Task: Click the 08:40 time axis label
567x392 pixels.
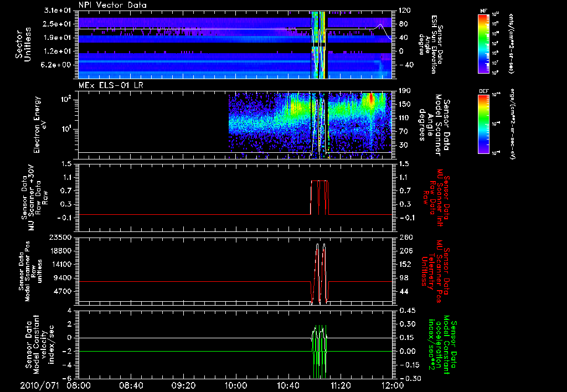Action: click(x=131, y=384)
